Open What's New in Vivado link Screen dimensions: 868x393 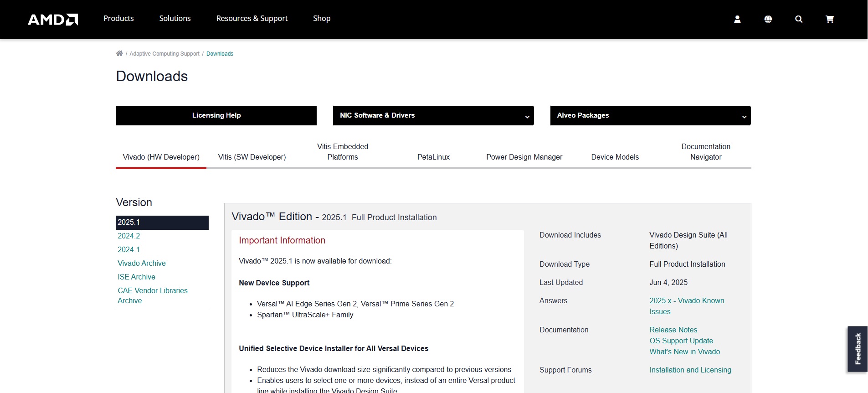[x=684, y=352]
